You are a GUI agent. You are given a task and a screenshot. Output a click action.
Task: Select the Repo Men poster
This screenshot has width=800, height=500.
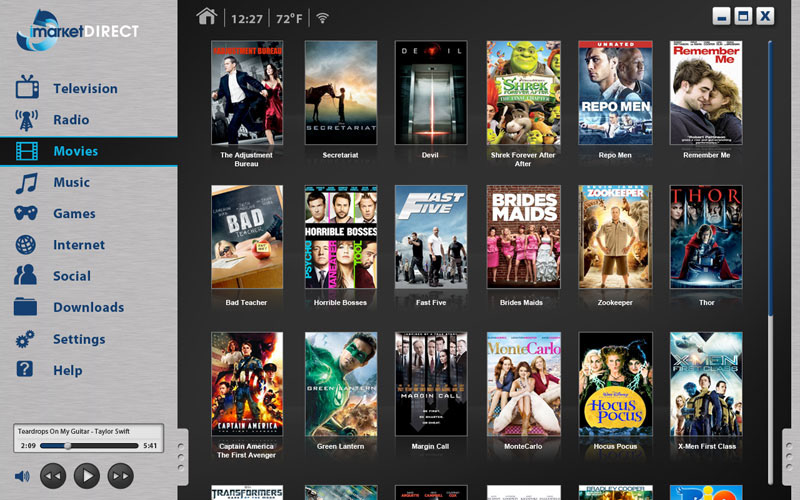point(615,93)
